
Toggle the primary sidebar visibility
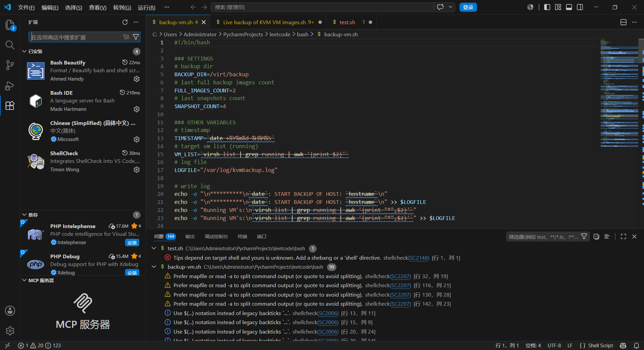click(x=547, y=7)
